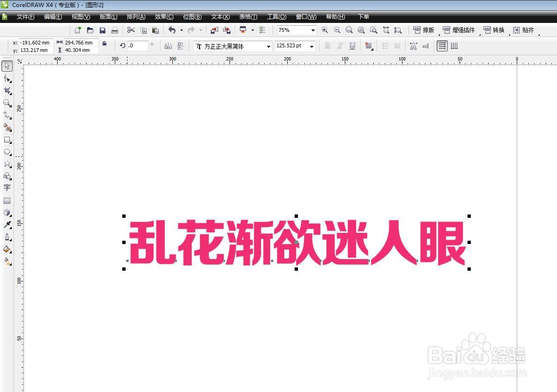
Task: Expand the undo history arrow
Action: (x=181, y=30)
